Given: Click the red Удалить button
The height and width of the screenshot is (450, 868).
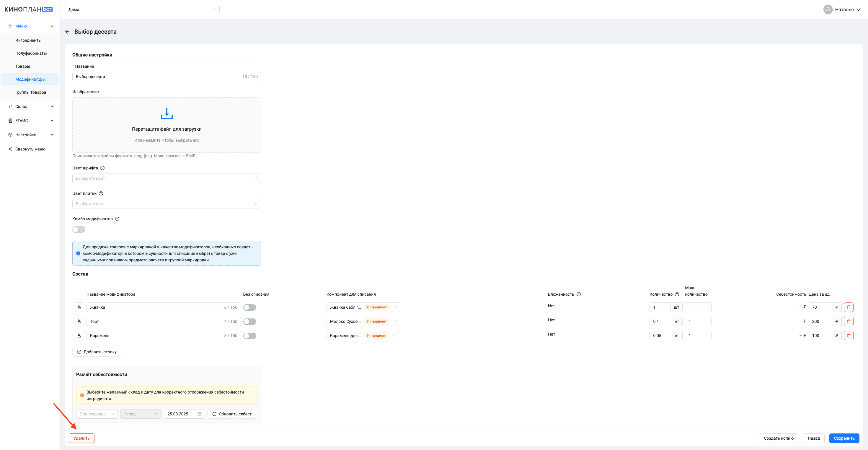Looking at the screenshot, I should (x=81, y=438).
